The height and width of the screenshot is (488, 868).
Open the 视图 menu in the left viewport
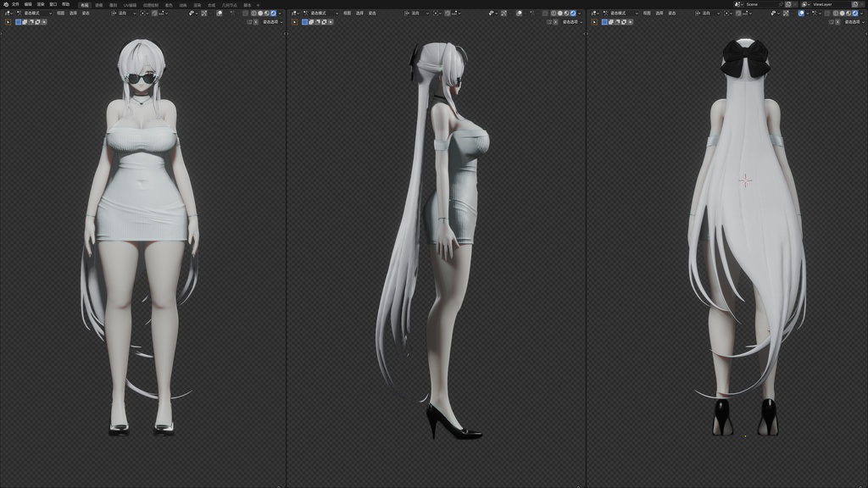(x=60, y=13)
